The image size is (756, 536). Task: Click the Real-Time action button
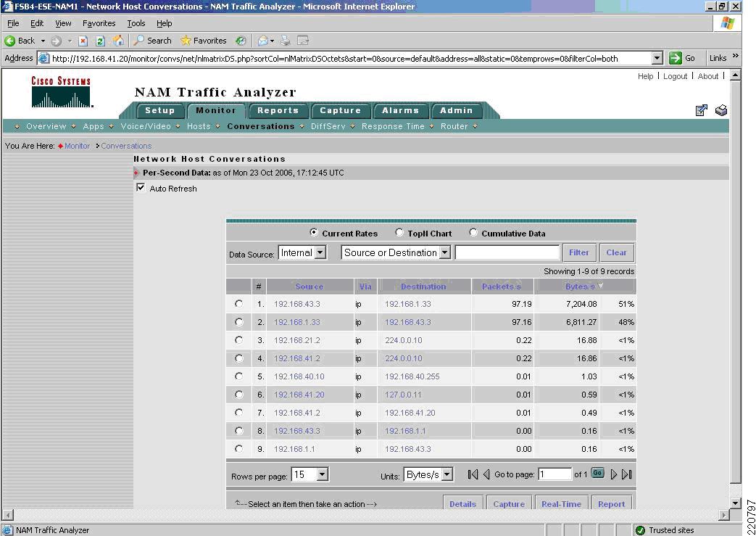tap(561, 503)
